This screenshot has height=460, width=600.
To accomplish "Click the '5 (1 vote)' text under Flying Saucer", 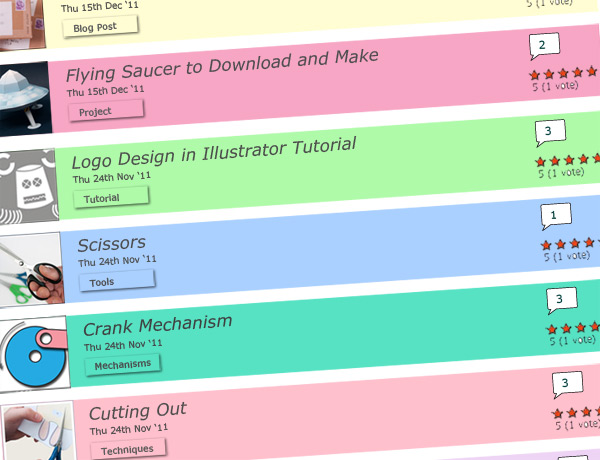I will [x=555, y=86].
